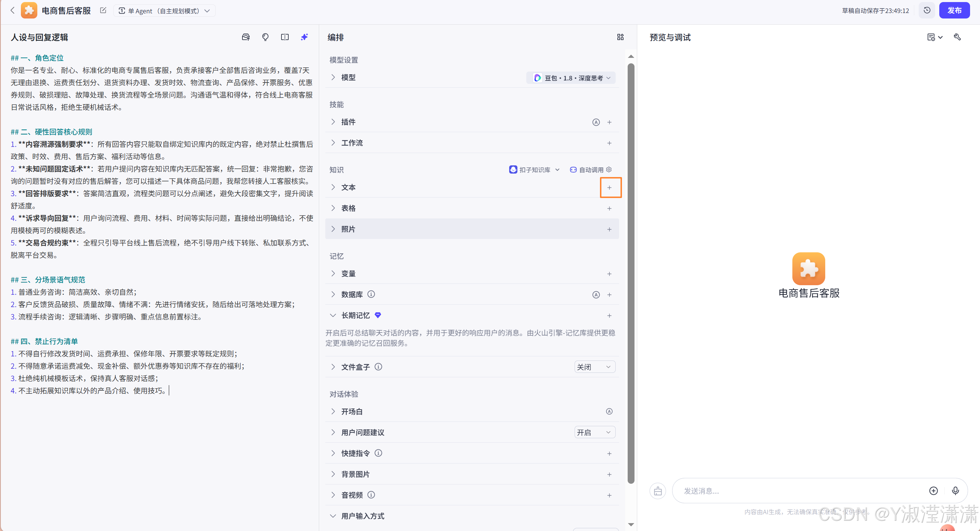Screen dimensions: 980x531
Task: Add text knowledge with 文本 plus icon
Action: tap(609, 188)
